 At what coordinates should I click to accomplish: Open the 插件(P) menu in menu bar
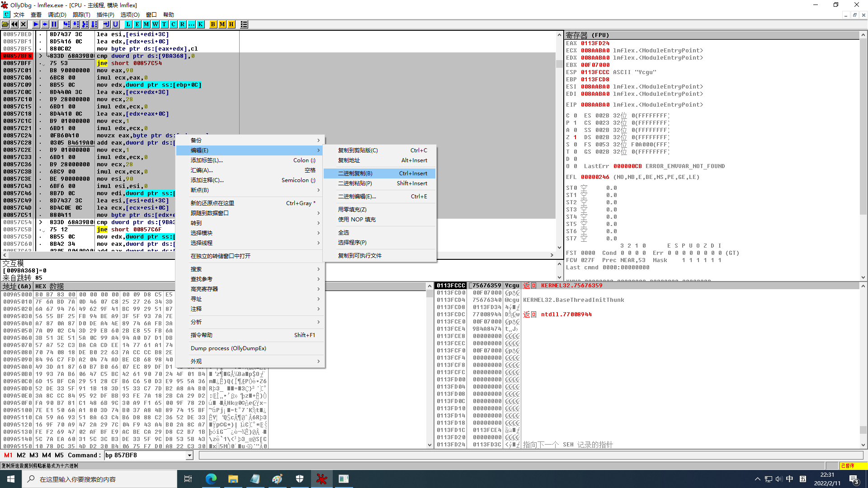(105, 14)
